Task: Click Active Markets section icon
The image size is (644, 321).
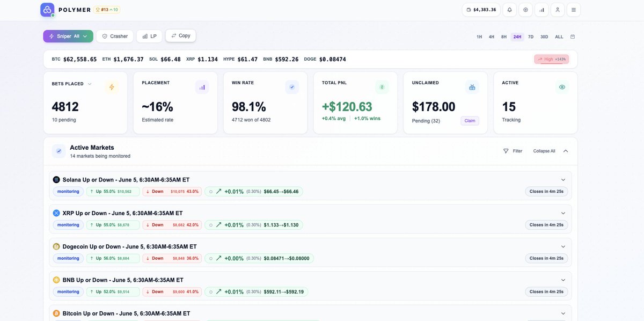Action: pos(59,151)
